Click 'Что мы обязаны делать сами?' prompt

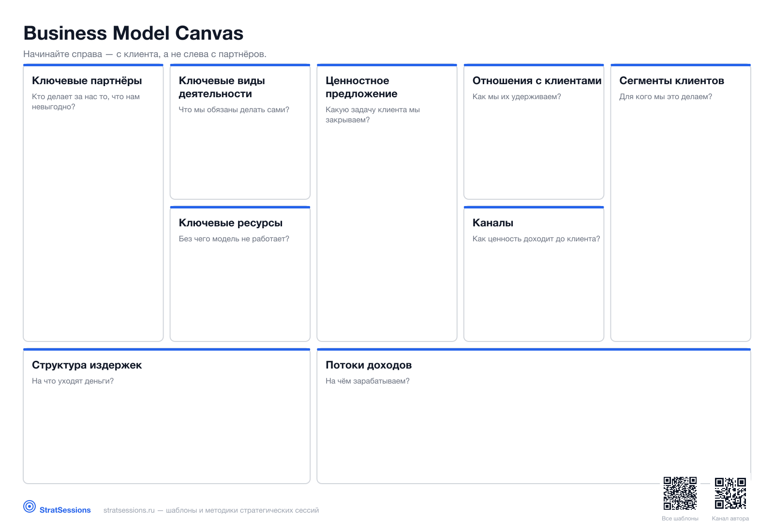234,110
